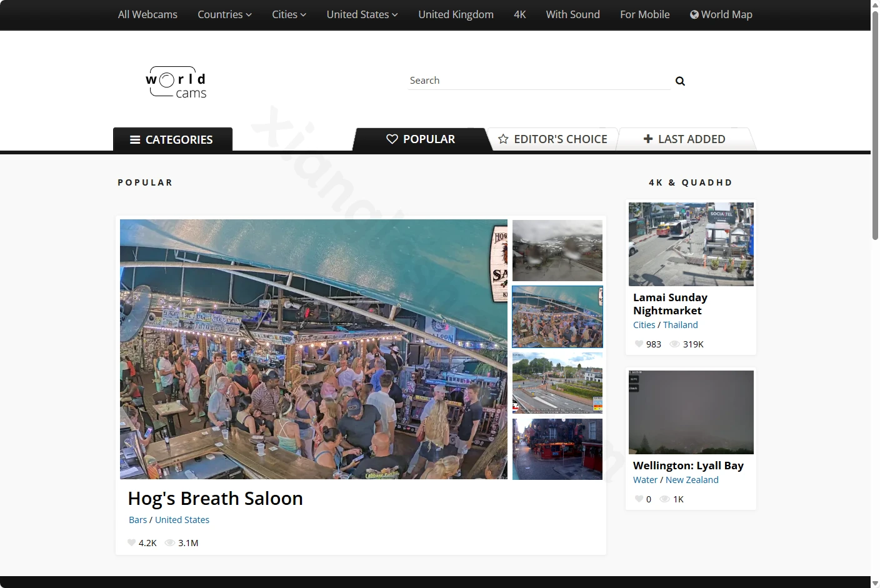Click the Wellington card views eye icon
Viewport: 880px width, 588px height.
coord(665,499)
